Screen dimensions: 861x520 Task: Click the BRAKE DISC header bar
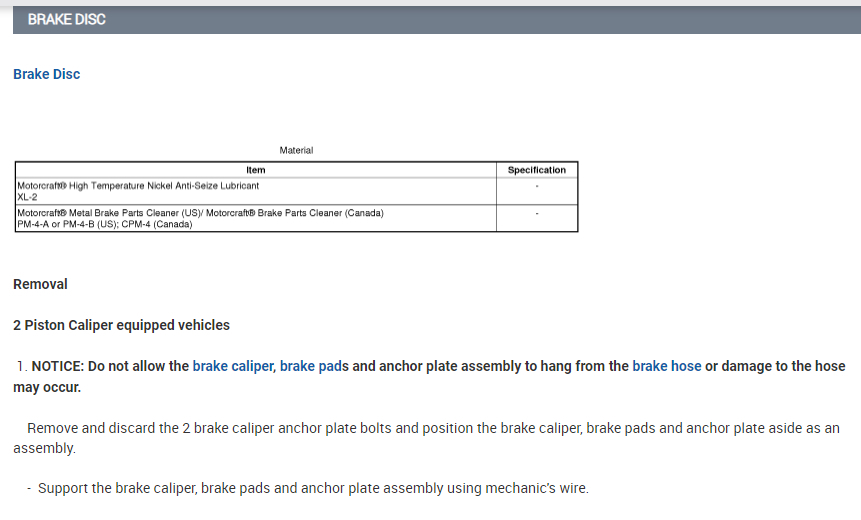(434, 20)
